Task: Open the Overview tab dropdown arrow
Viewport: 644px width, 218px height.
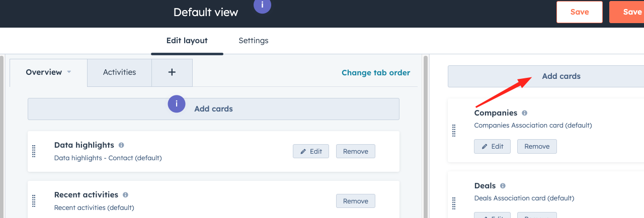Action: pyautogui.click(x=69, y=72)
